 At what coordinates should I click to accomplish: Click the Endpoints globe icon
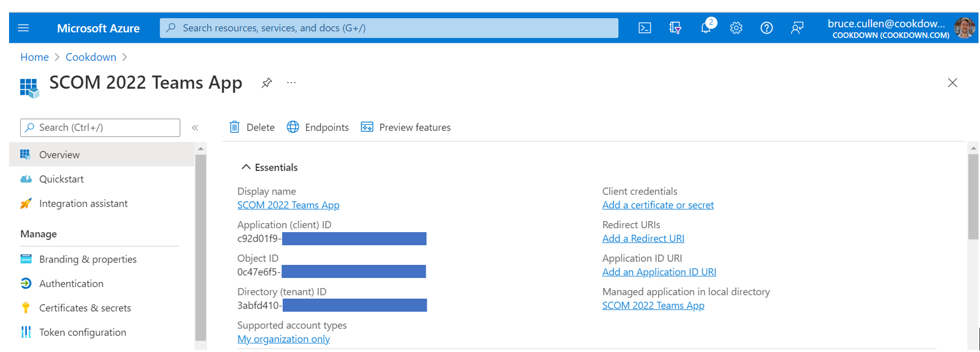click(293, 127)
